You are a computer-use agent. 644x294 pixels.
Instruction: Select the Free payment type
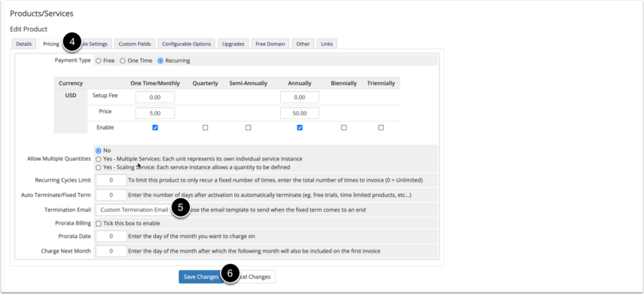coord(98,60)
